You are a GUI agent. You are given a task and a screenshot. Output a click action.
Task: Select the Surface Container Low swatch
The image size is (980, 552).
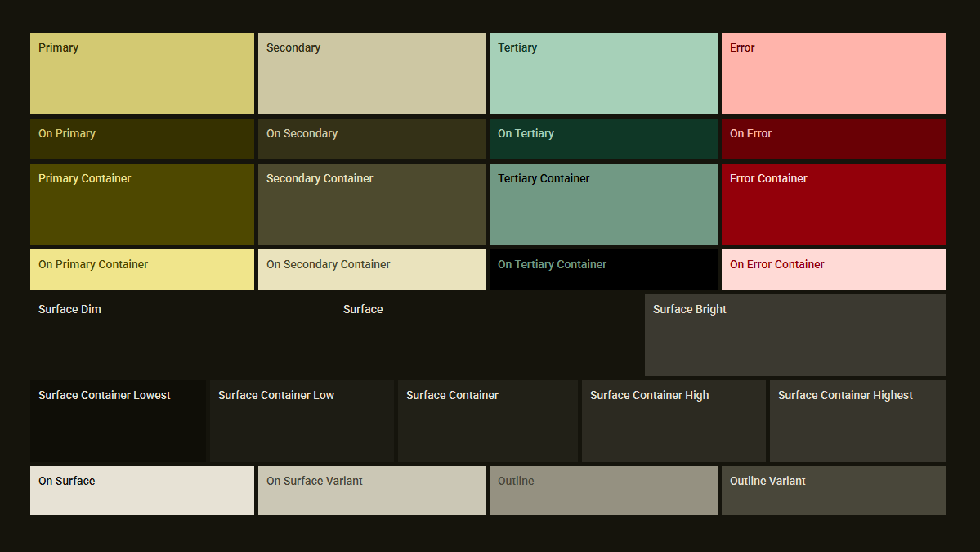[x=302, y=420]
